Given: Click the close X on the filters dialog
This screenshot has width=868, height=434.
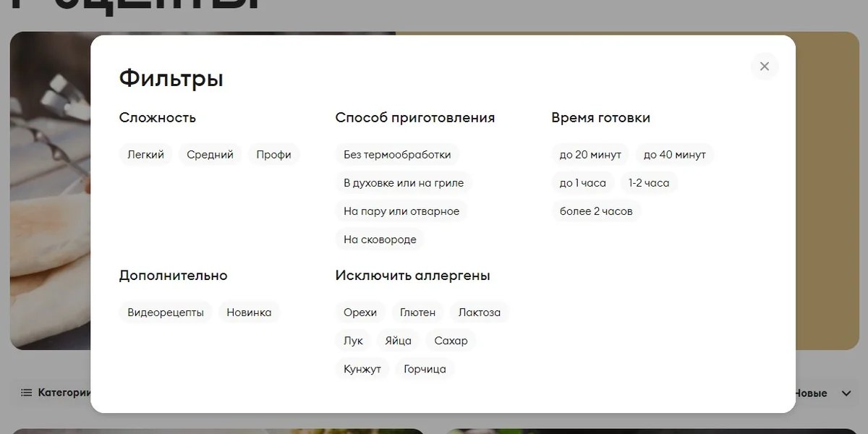Looking at the screenshot, I should 764,66.
